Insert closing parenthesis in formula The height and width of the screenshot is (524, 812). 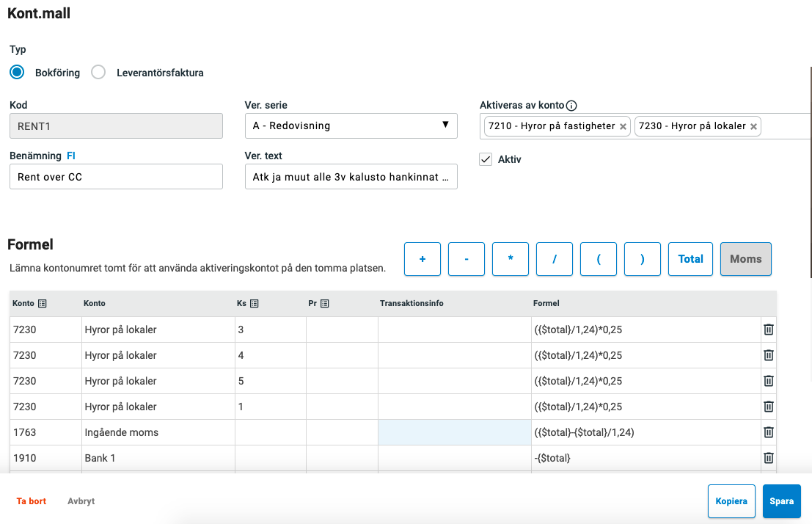tap(643, 259)
